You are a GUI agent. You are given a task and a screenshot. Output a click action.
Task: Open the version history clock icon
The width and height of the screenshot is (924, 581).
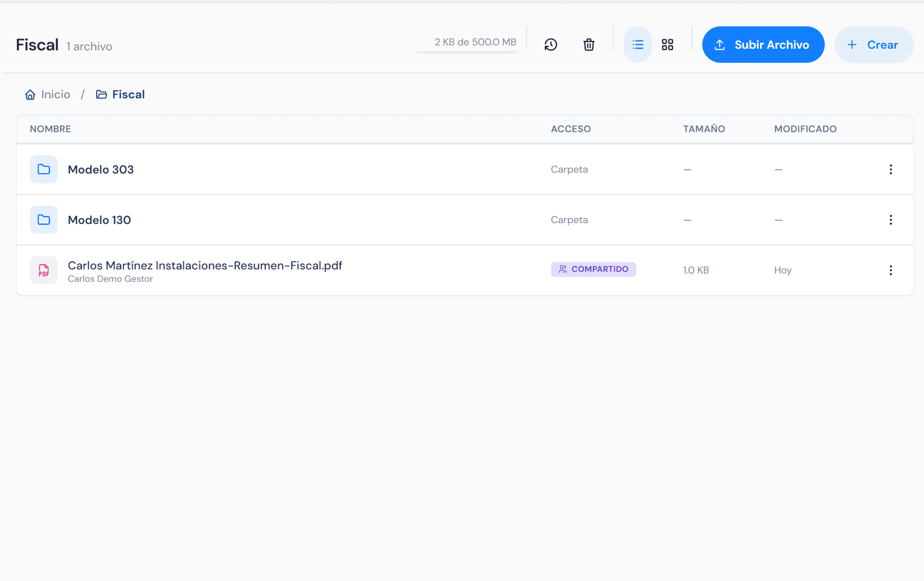(551, 45)
